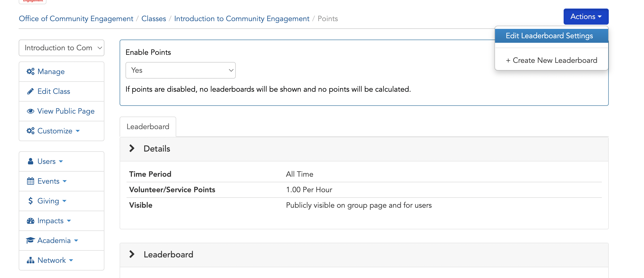
Task: Expand the Academia menu
Action: click(62, 241)
